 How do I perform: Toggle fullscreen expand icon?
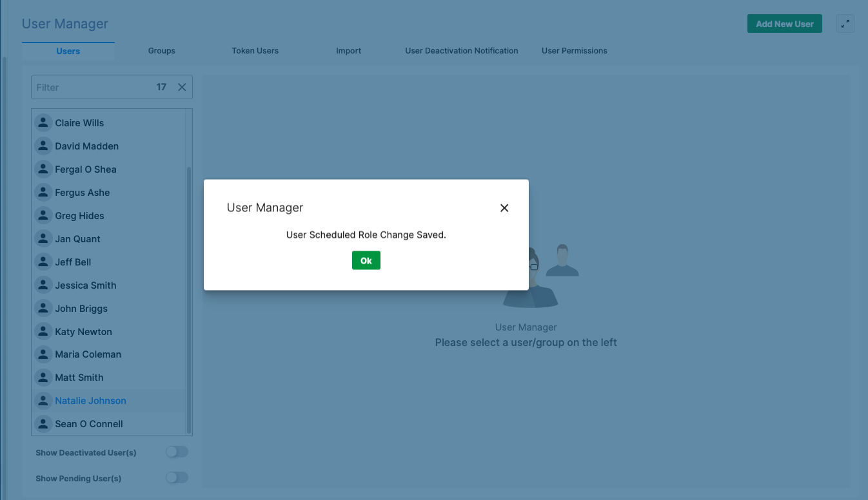coord(845,24)
